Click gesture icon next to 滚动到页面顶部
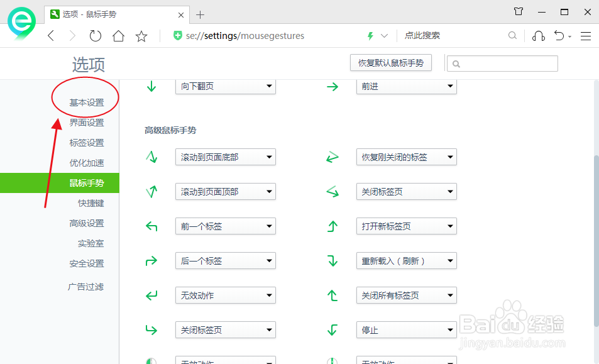Screen dimensions: 599x364 click(x=151, y=191)
